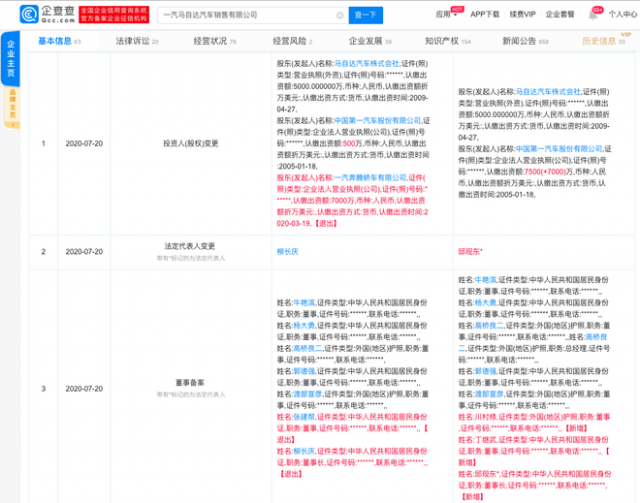Click the Qcc 企查查 logo

point(47,14)
